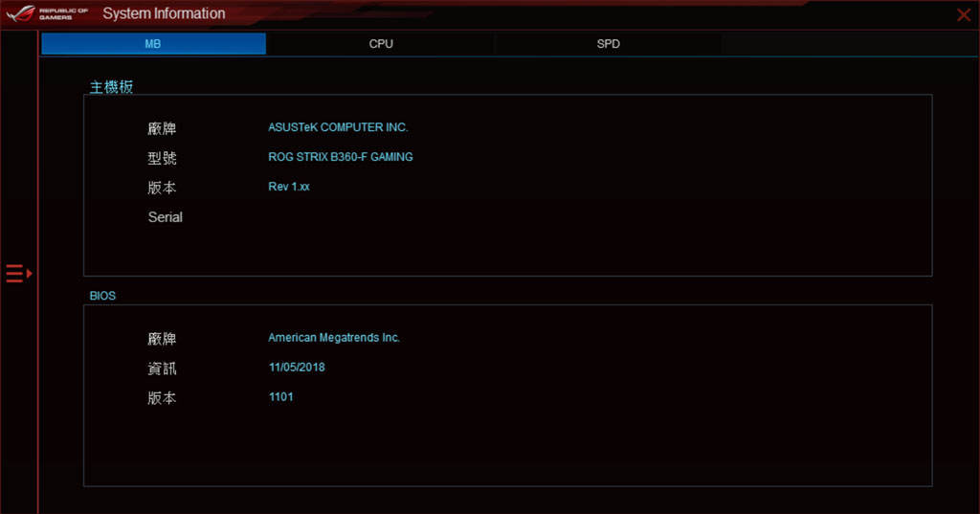980x514 pixels.
Task: Click the Republic of Gamers logo
Action: click(x=48, y=13)
